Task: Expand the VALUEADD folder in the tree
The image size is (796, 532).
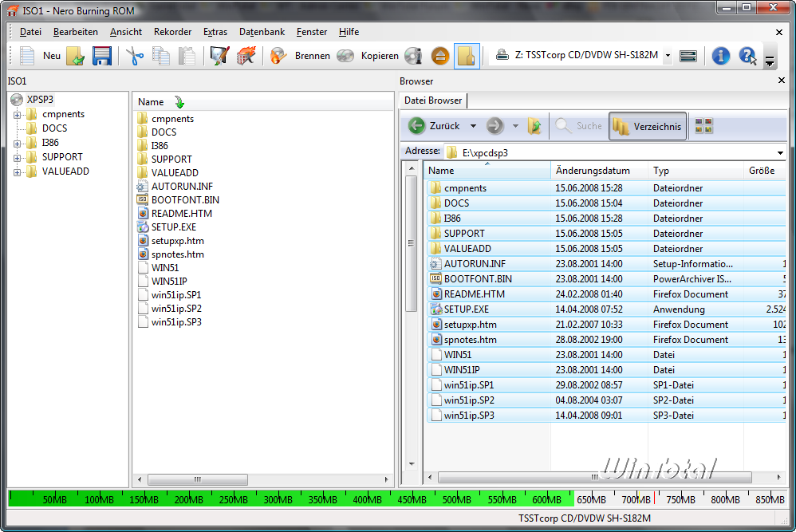Action: (18, 172)
